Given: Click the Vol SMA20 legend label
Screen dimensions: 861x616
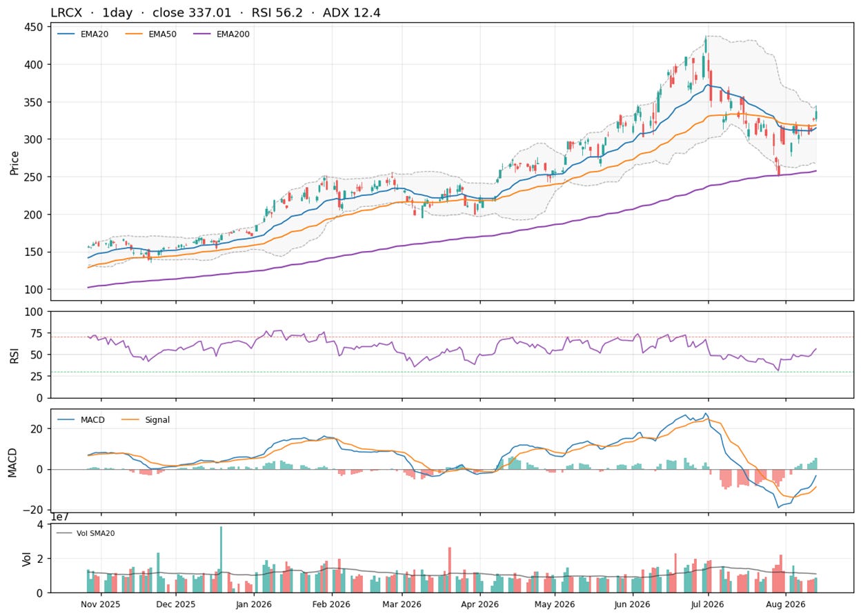Looking at the screenshot, I should coord(95,533).
